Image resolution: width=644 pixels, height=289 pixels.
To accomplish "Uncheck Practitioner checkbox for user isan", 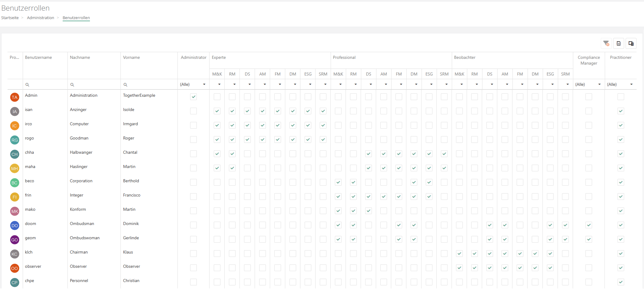I will pyautogui.click(x=621, y=111).
